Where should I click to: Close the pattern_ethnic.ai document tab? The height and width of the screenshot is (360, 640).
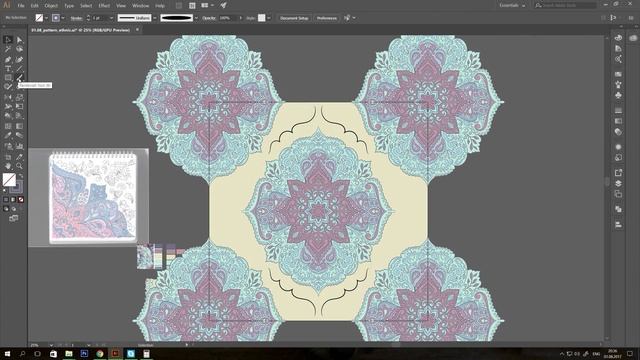point(137,29)
